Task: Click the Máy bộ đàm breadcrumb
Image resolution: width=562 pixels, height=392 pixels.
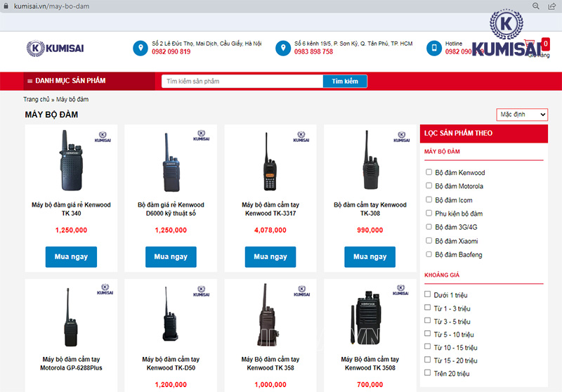Action: pyautogui.click(x=72, y=99)
